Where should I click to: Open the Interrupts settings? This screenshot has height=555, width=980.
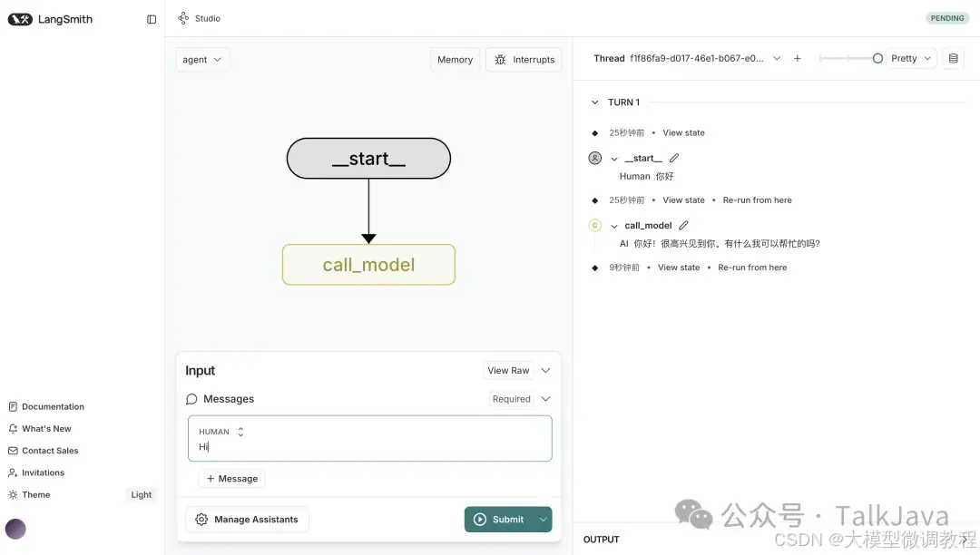524,59
